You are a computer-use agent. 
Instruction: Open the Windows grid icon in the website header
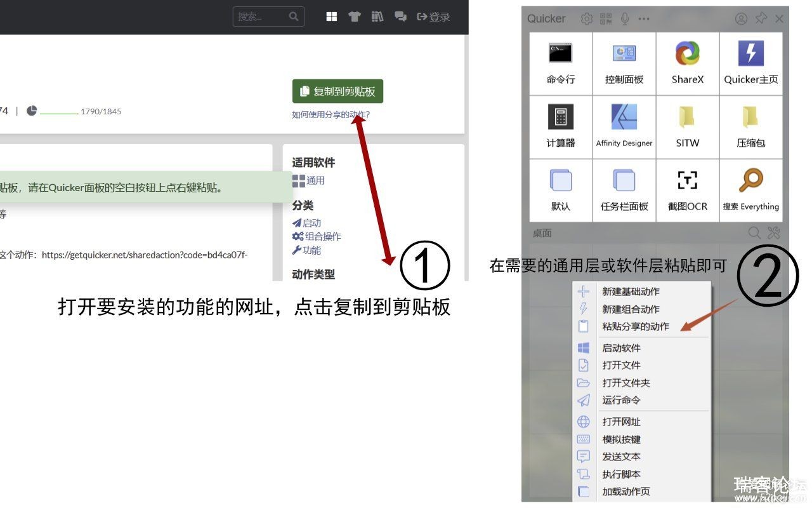coord(332,17)
